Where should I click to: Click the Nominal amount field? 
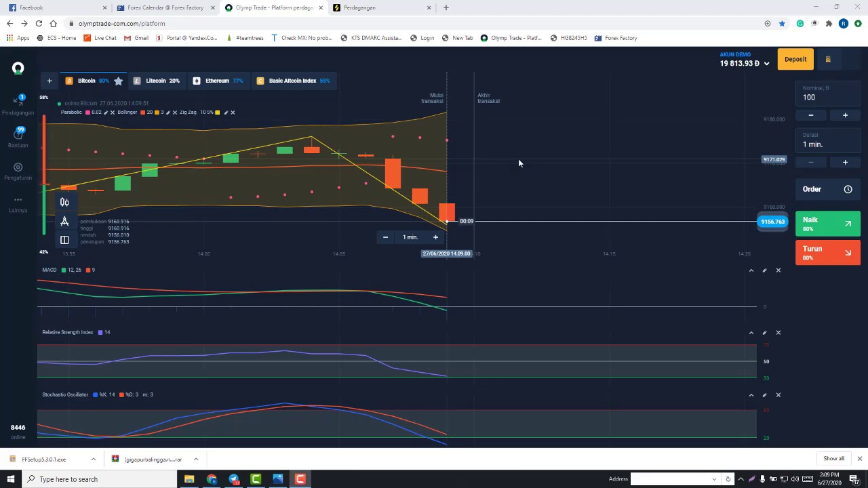tap(827, 94)
